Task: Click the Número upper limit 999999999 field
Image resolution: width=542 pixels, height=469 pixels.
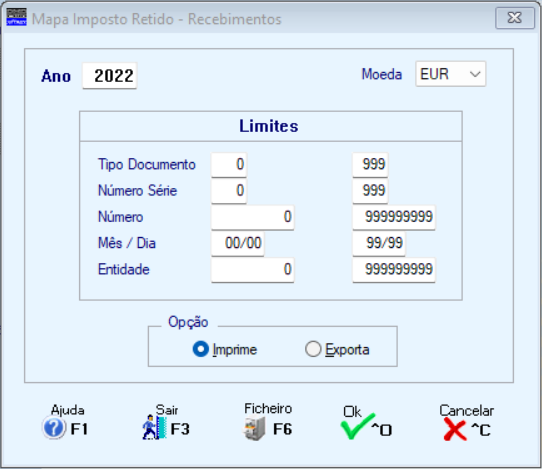Action: [394, 217]
